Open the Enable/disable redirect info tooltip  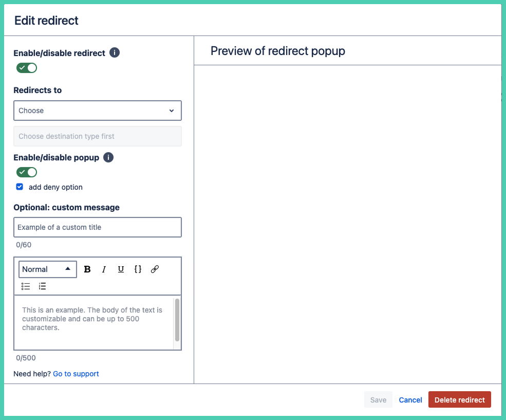115,52
